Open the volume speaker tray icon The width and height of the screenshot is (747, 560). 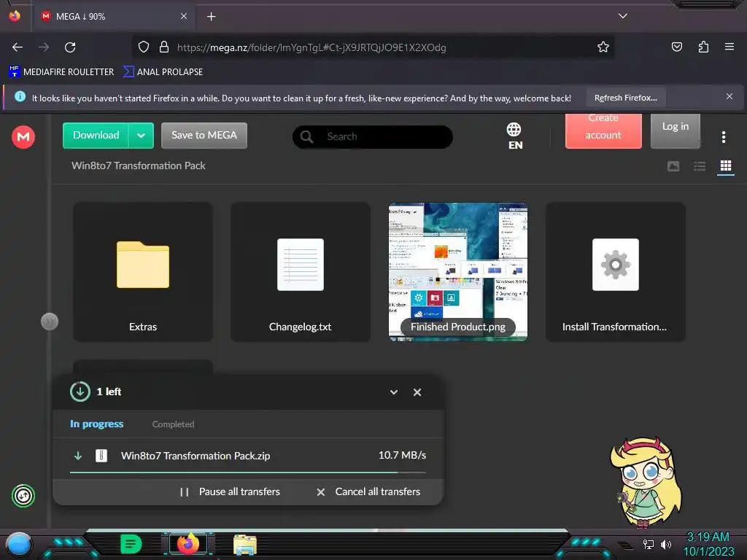tap(666, 544)
